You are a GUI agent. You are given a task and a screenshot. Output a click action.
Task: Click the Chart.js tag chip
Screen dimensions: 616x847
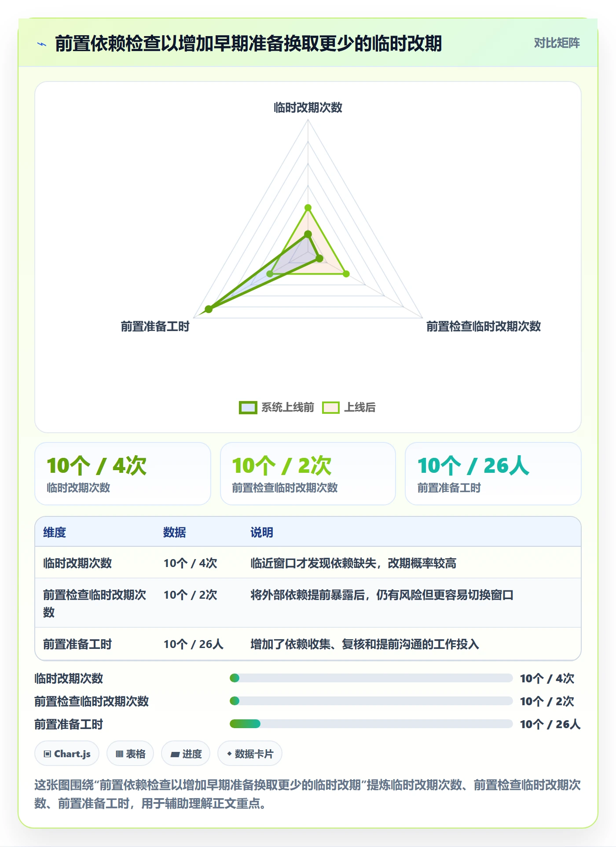click(x=67, y=754)
